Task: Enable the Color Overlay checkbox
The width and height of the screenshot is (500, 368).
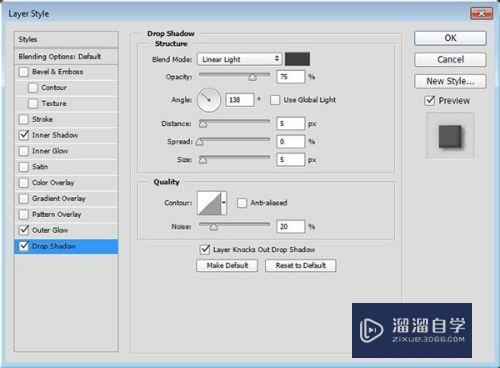Action: 24,183
